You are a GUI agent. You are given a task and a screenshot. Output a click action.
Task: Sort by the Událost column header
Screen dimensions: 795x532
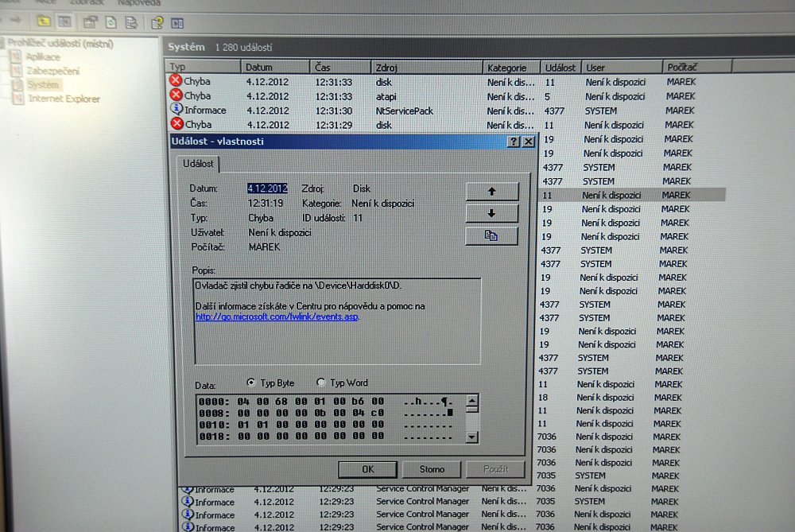(x=560, y=68)
